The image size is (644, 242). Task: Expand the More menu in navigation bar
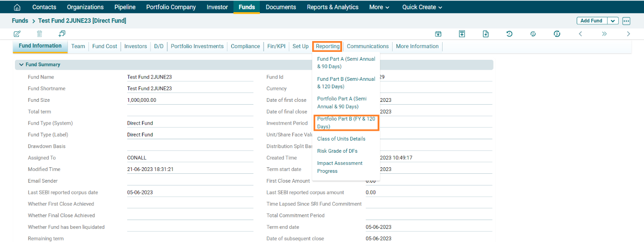(379, 7)
